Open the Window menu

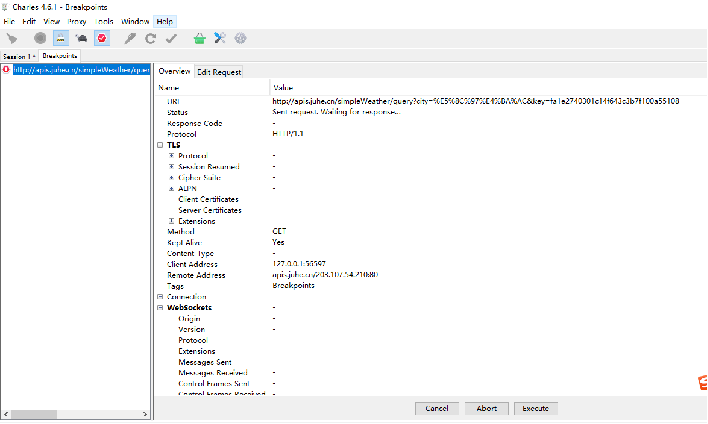(x=135, y=21)
